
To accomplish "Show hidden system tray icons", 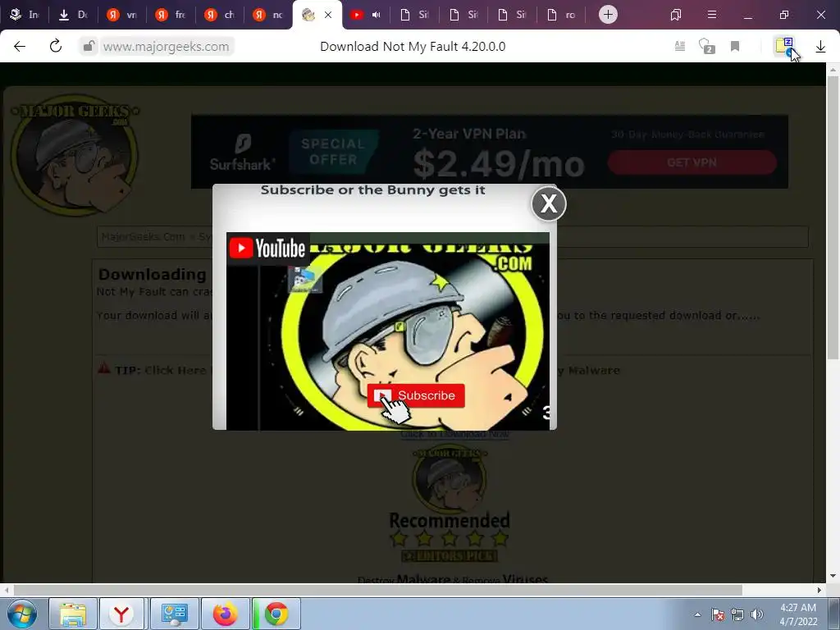I will pos(697,614).
